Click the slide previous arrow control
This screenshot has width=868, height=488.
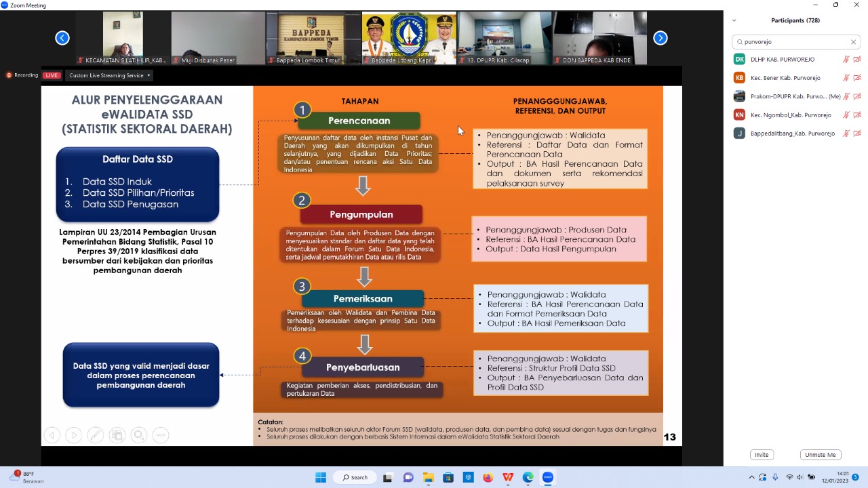[52, 435]
